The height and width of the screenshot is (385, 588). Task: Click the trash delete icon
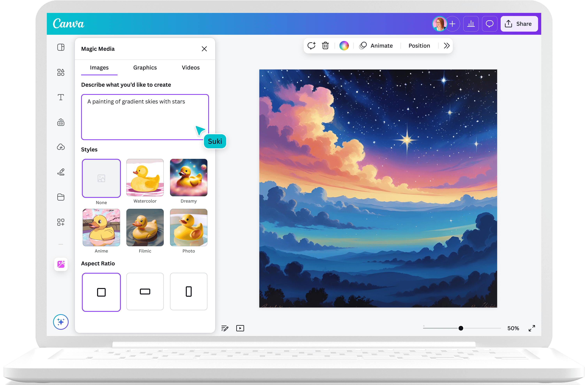[x=325, y=46]
